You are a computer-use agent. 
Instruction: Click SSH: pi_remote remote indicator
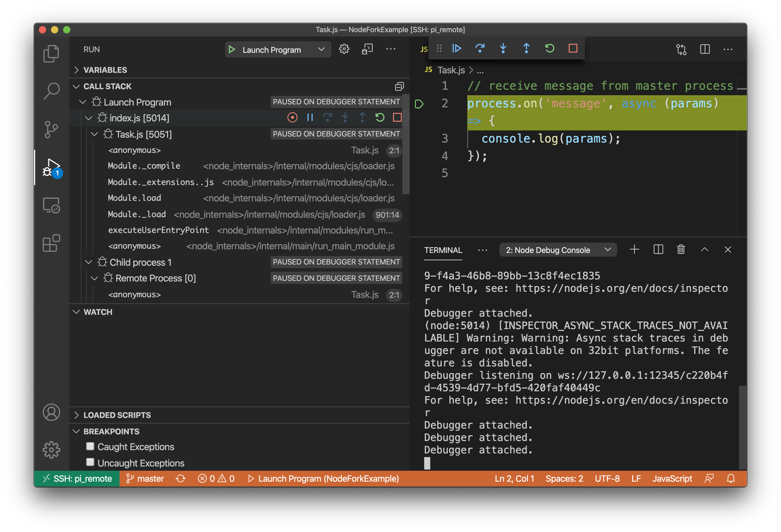tap(77, 479)
